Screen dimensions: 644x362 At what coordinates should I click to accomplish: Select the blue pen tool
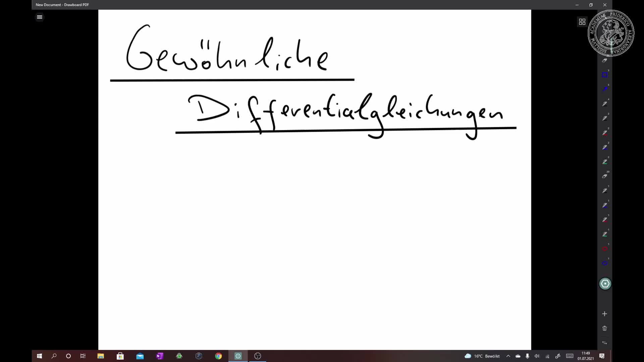click(605, 89)
